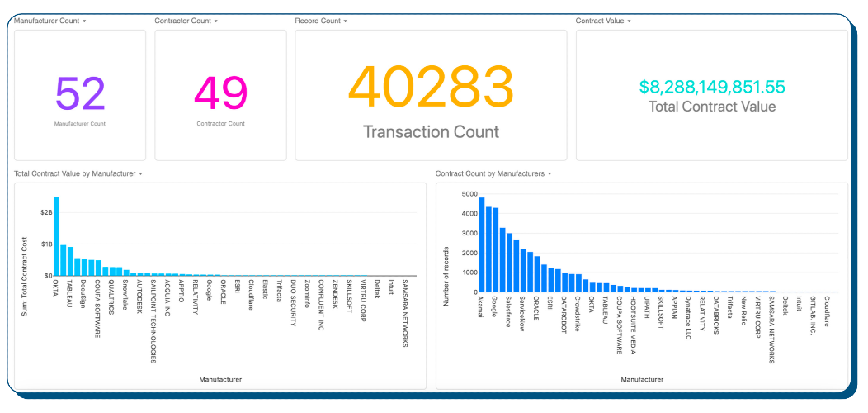This screenshot has height=413, width=868.
Task: Click the APPTIO axis label
Action: [x=182, y=290]
